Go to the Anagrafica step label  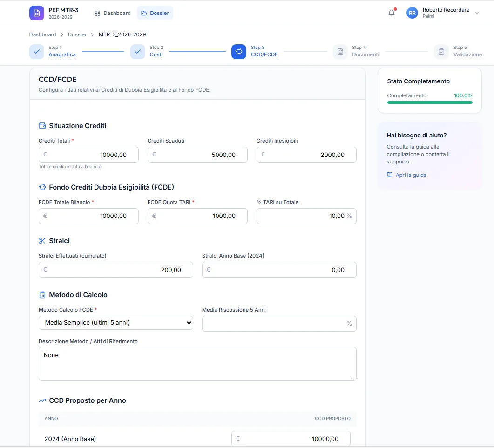(x=62, y=54)
